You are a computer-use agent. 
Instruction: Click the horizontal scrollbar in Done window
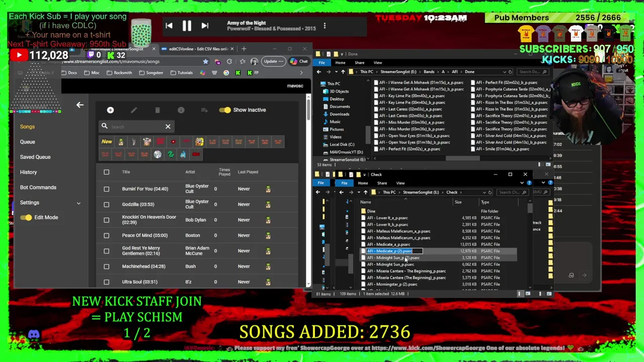[463, 158]
